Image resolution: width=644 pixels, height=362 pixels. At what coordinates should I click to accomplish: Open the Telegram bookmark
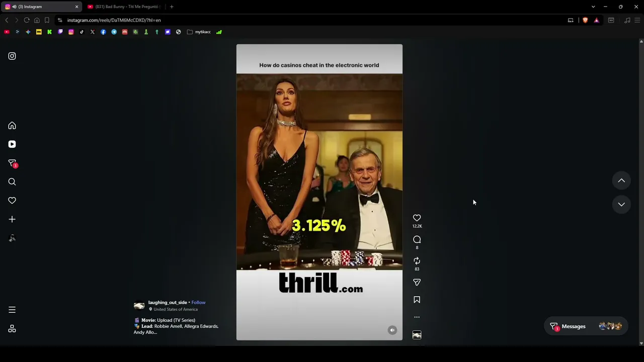[114, 32]
